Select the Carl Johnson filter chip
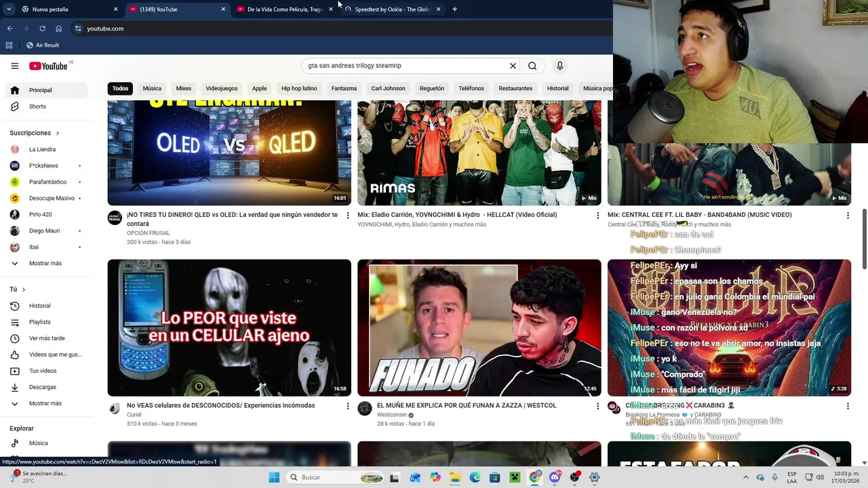The image size is (868, 488). [x=388, y=88]
